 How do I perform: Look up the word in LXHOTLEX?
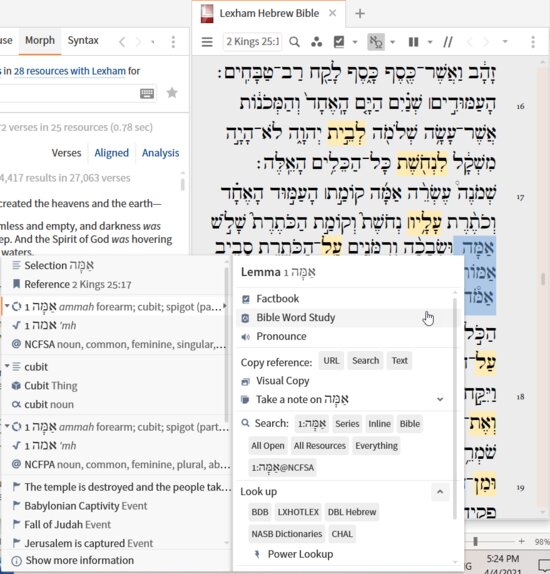click(298, 512)
